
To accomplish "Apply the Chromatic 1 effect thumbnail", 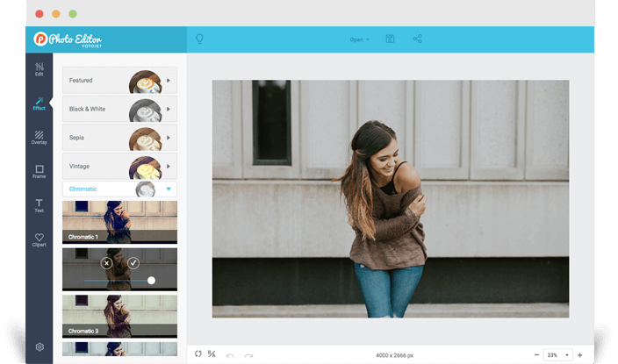I will coord(119,222).
